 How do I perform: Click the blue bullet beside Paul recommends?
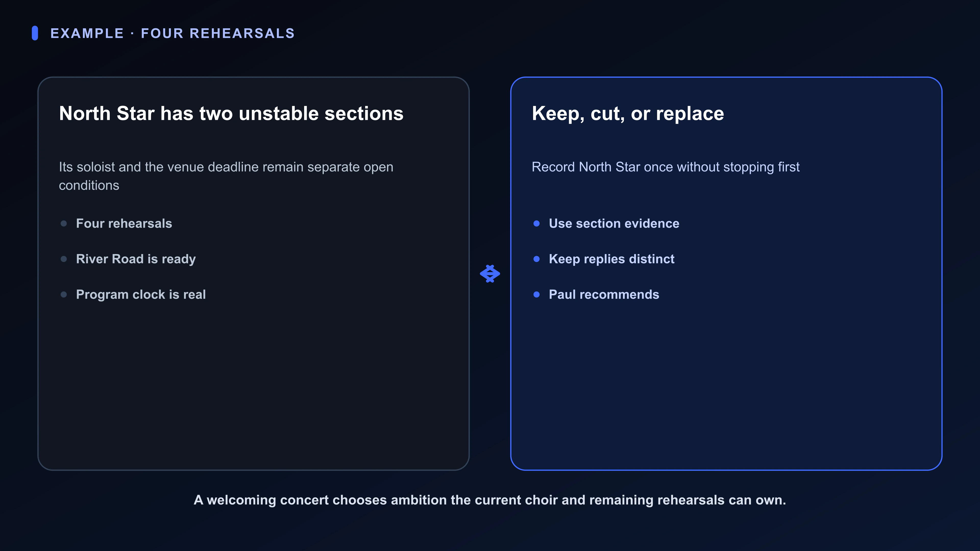coord(536,295)
